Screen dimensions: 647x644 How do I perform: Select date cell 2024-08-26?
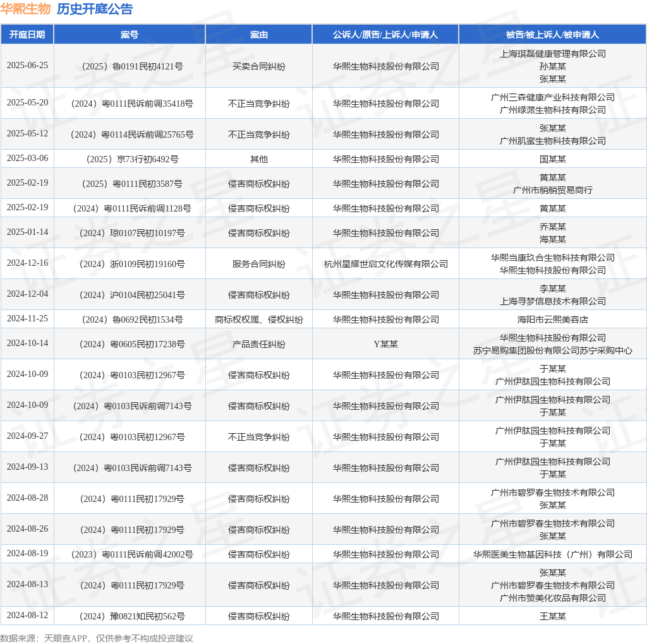[27, 529]
